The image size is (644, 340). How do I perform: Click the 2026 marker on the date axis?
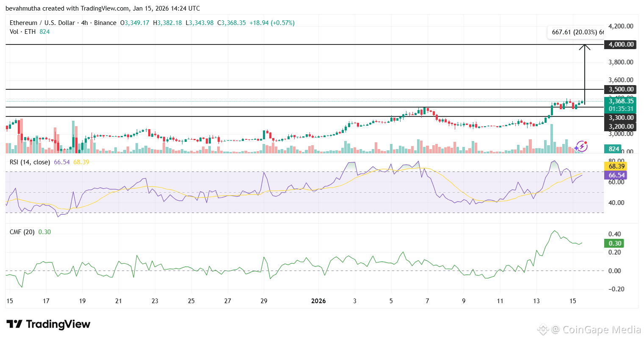(x=318, y=301)
